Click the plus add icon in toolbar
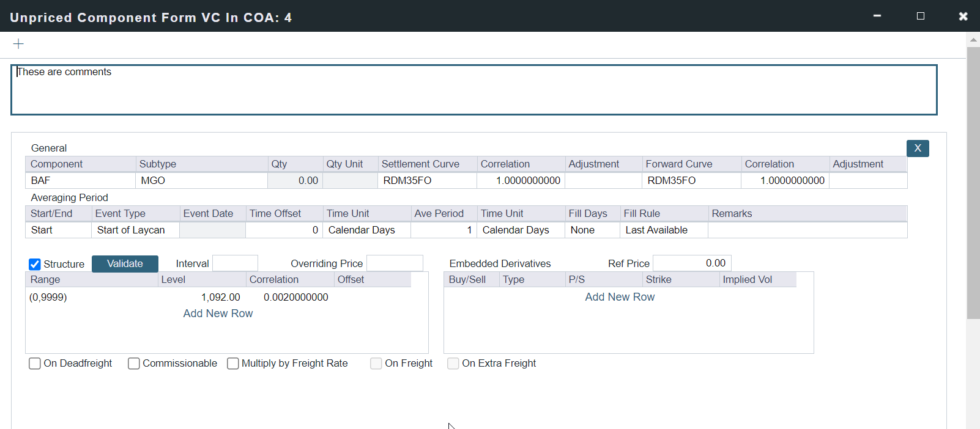This screenshot has width=980, height=429. [18, 43]
